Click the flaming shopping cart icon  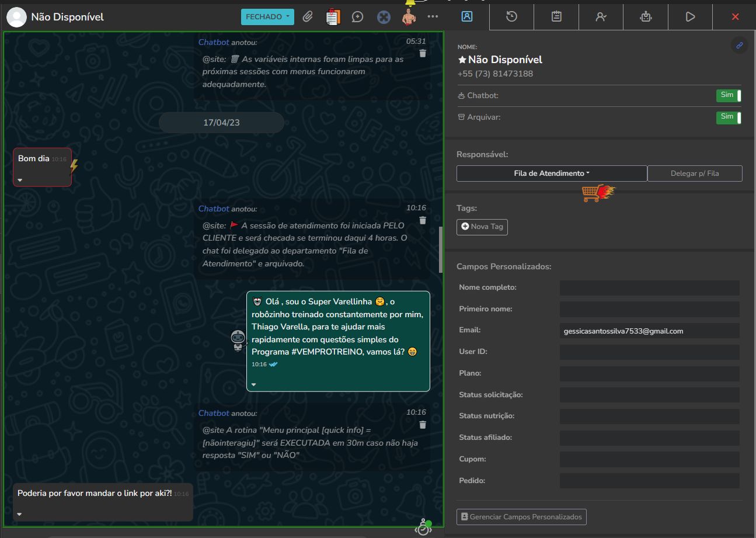coord(598,192)
